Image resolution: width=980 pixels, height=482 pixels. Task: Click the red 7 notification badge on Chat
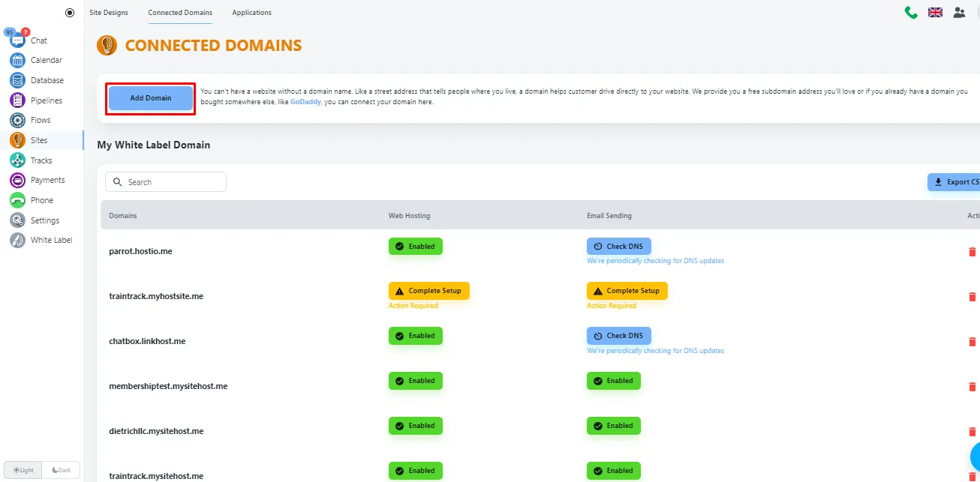[x=26, y=32]
